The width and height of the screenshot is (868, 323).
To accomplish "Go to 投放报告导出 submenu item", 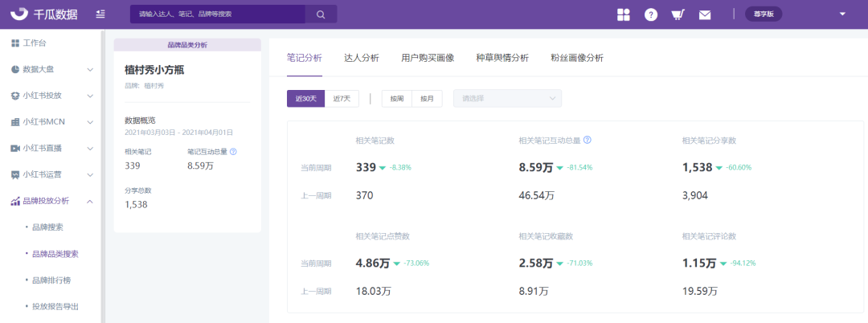I will click(x=55, y=306).
